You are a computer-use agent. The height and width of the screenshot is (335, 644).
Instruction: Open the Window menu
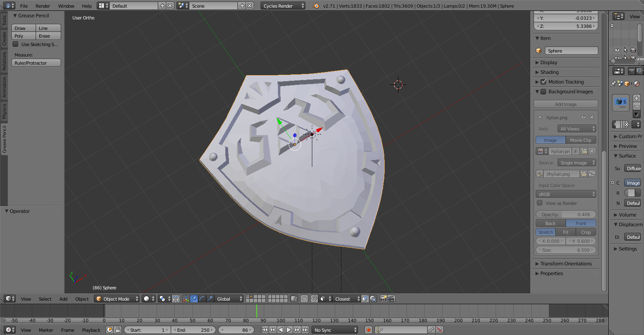pyautogui.click(x=66, y=6)
